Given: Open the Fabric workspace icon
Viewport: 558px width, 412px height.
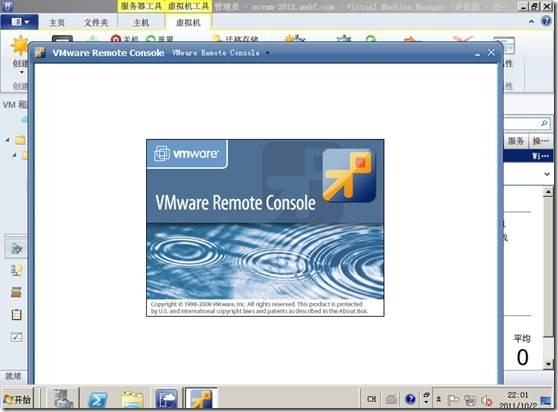Looking at the screenshot, I should (16, 270).
